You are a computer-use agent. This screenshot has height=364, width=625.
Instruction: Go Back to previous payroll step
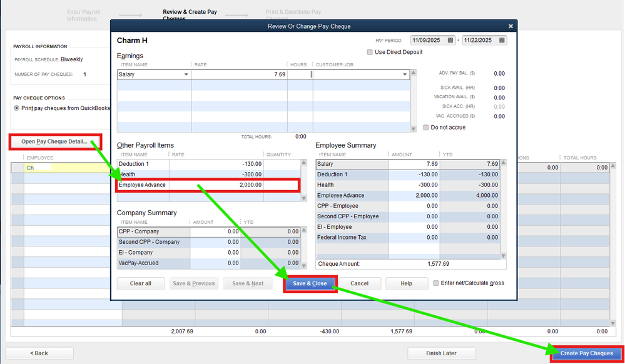point(39,353)
